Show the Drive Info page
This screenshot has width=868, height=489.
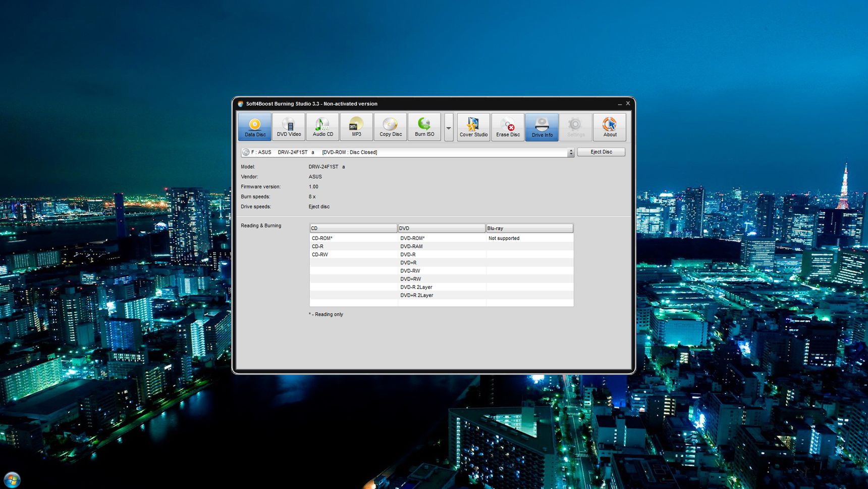(542, 127)
